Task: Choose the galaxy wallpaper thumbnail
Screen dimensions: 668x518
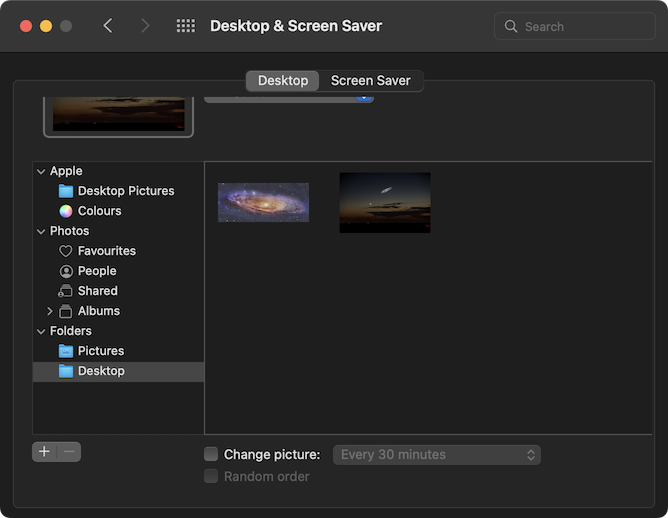Action: [x=263, y=202]
